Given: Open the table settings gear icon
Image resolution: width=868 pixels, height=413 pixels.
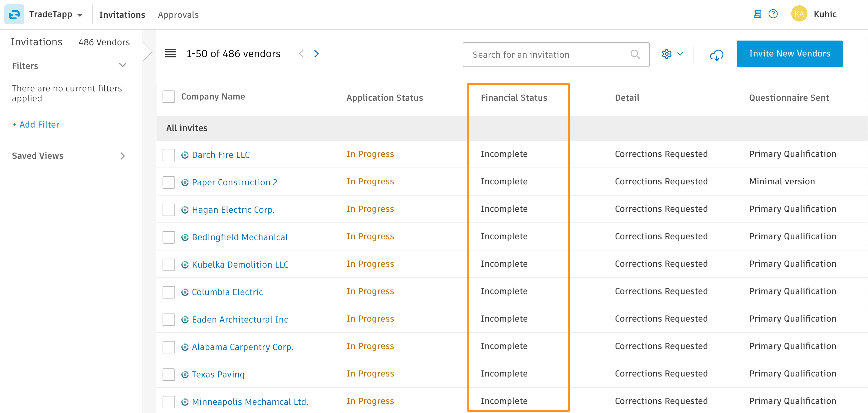Looking at the screenshot, I should [x=666, y=54].
